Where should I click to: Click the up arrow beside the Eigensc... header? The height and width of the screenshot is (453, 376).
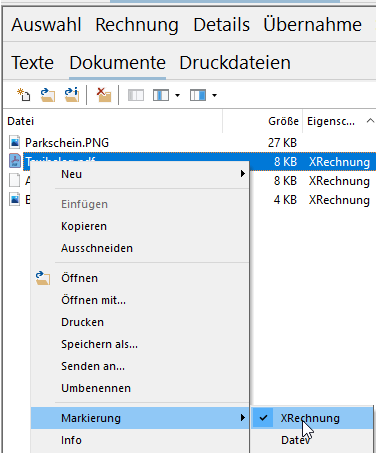(370, 120)
